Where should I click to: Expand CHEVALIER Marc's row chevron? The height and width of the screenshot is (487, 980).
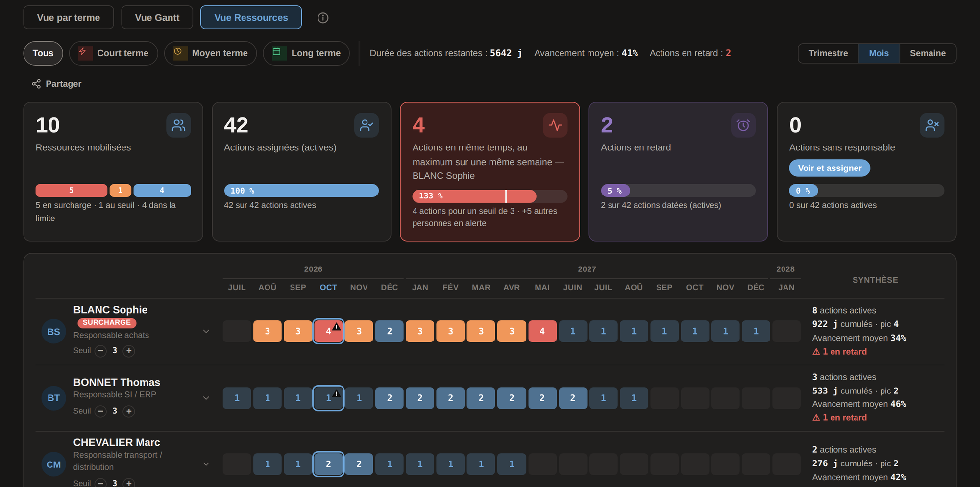pos(206,464)
